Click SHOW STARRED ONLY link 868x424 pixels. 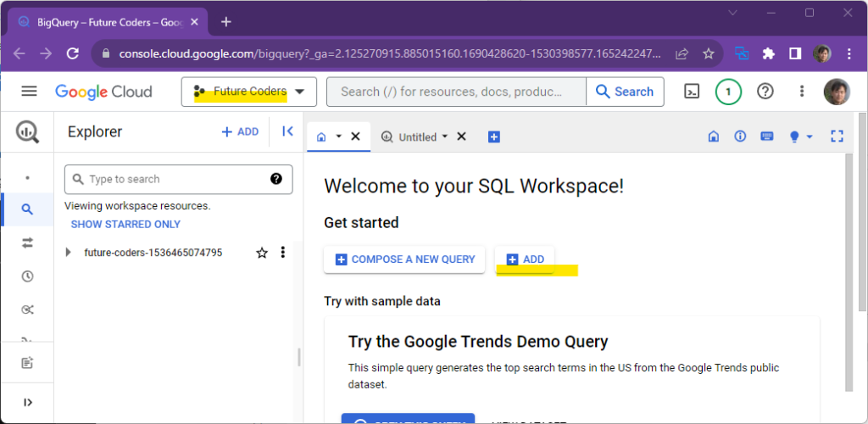tap(125, 224)
